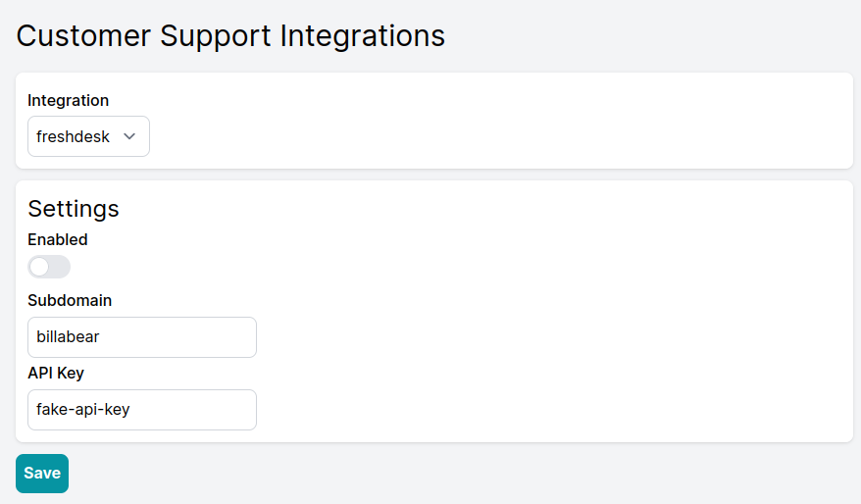Image resolution: width=861 pixels, height=504 pixels.
Task: Place cursor in billabear subdomain text
Action: (x=68, y=336)
